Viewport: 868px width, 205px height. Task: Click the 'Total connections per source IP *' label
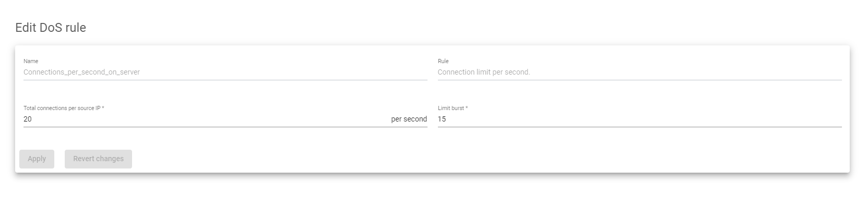click(64, 108)
